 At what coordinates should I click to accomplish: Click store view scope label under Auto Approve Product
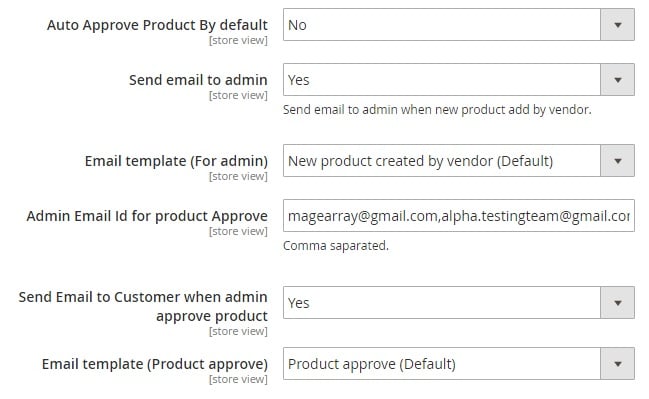click(x=238, y=41)
